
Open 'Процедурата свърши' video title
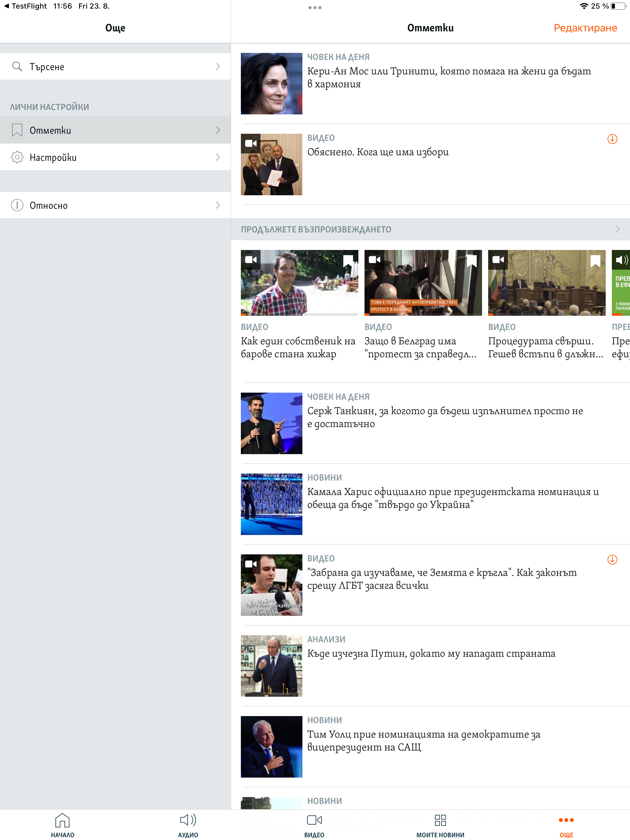click(546, 347)
